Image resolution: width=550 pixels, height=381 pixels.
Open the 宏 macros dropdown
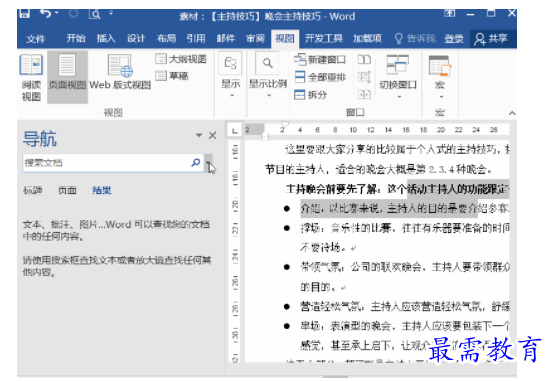coord(440,76)
